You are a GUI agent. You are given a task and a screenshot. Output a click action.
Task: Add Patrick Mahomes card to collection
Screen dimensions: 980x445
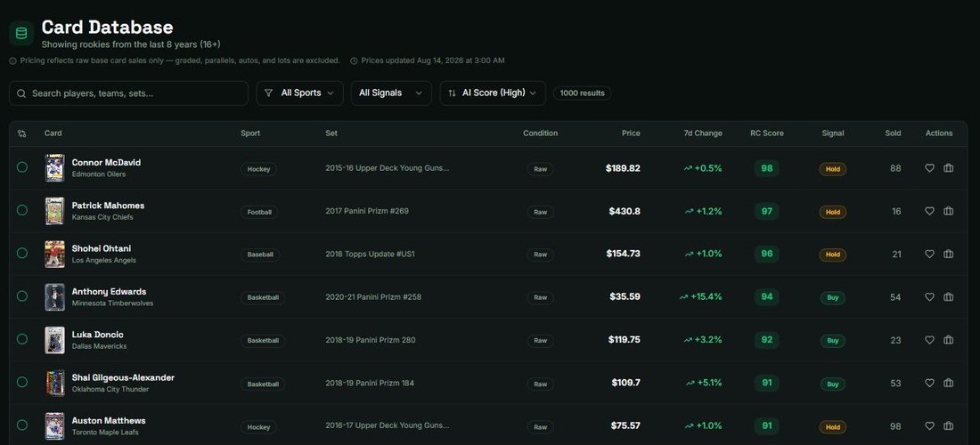click(948, 211)
